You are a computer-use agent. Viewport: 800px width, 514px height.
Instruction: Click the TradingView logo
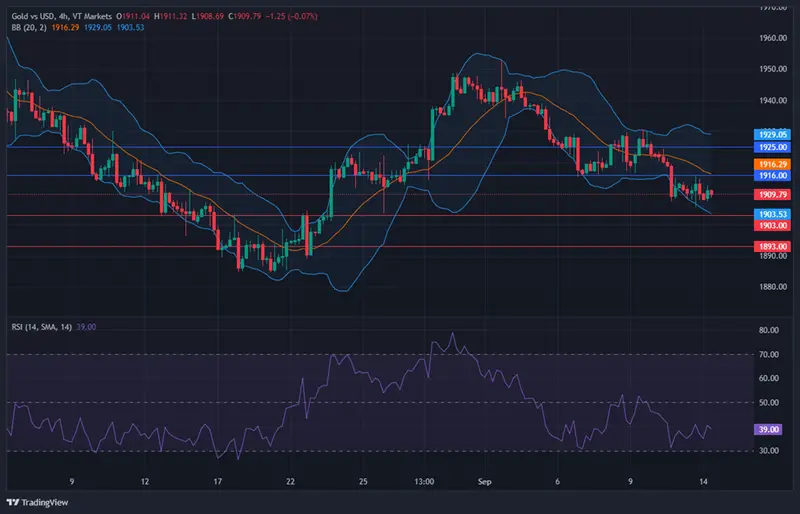tap(37, 500)
